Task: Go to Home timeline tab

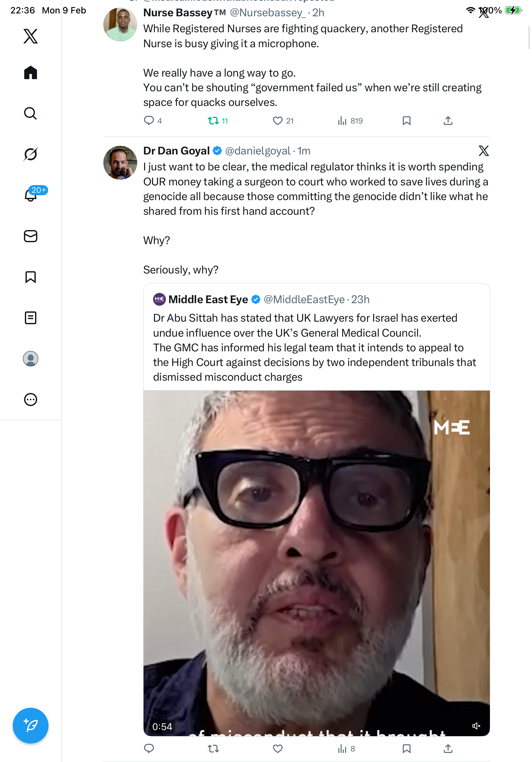Action: tap(31, 72)
